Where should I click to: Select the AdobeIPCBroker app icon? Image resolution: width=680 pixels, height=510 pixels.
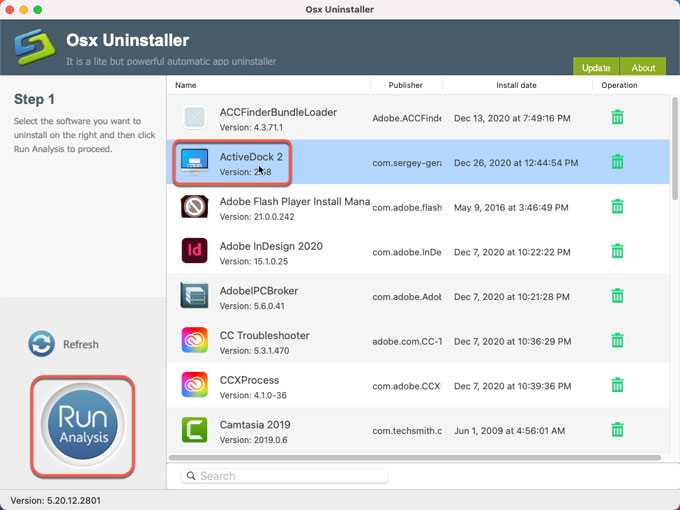(194, 295)
